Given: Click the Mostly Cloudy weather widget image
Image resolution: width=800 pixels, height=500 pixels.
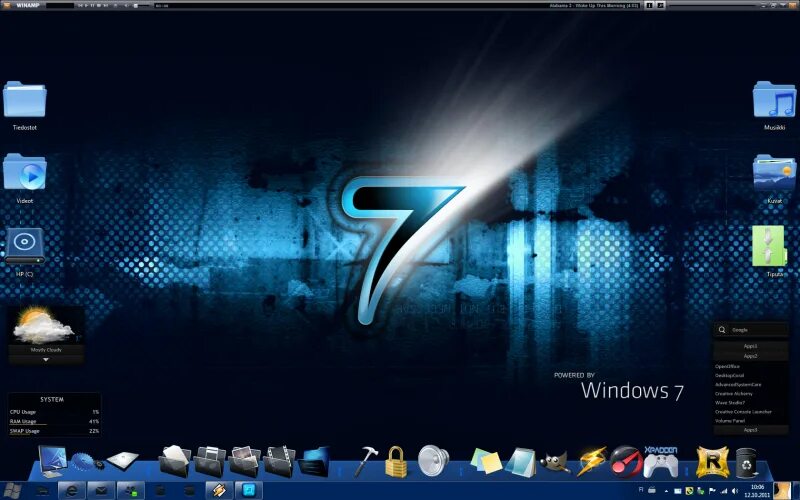Looking at the screenshot, I should pos(43,325).
